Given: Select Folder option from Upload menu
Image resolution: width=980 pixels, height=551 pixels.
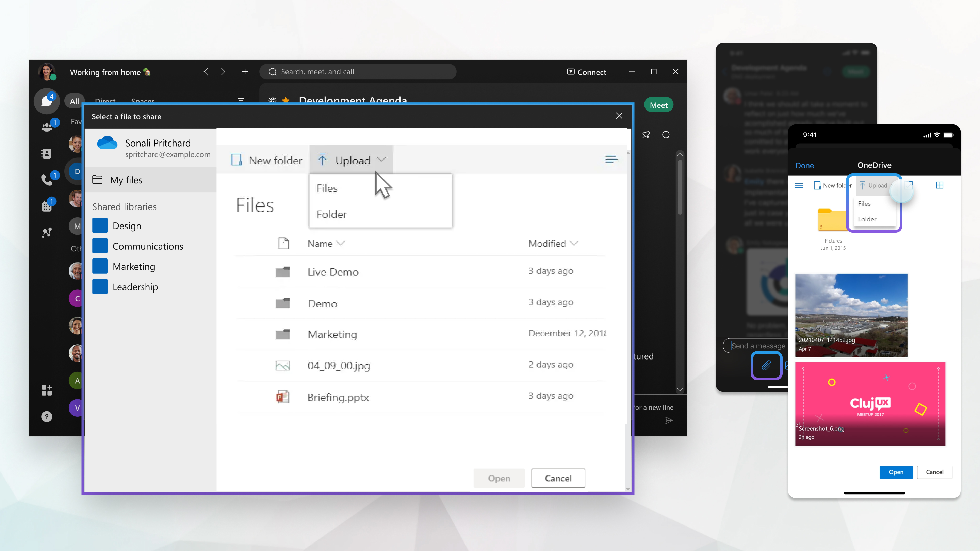Looking at the screenshot, I should coord(331,214).
